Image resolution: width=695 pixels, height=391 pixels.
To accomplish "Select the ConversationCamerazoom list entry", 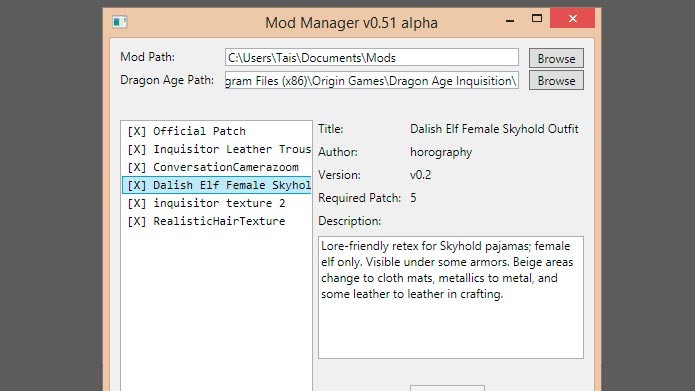I will (217, 167).
